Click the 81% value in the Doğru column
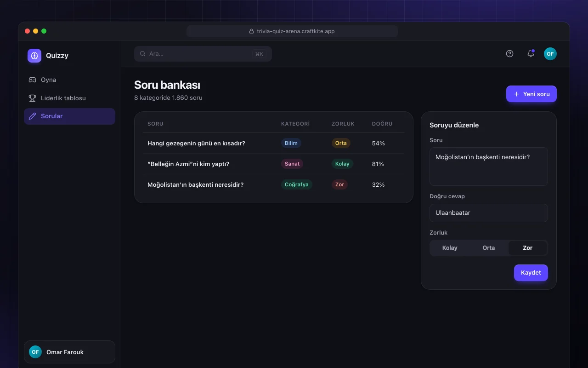 click(x=378, y=164)
